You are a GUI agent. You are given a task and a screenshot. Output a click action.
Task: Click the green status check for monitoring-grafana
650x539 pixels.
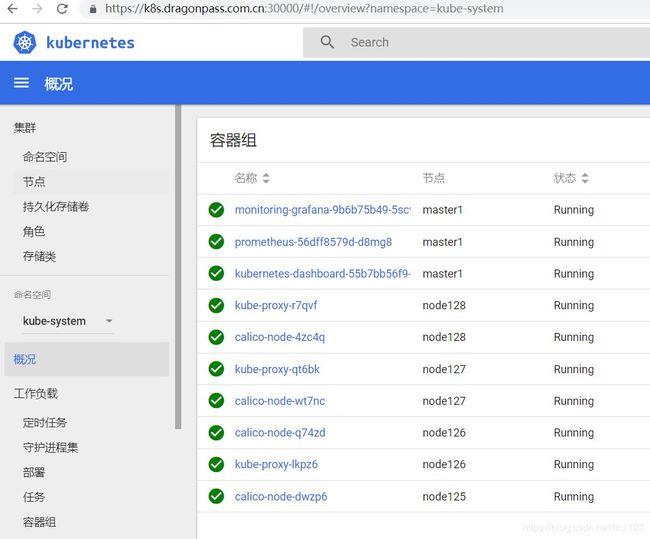tap(216, 210)
